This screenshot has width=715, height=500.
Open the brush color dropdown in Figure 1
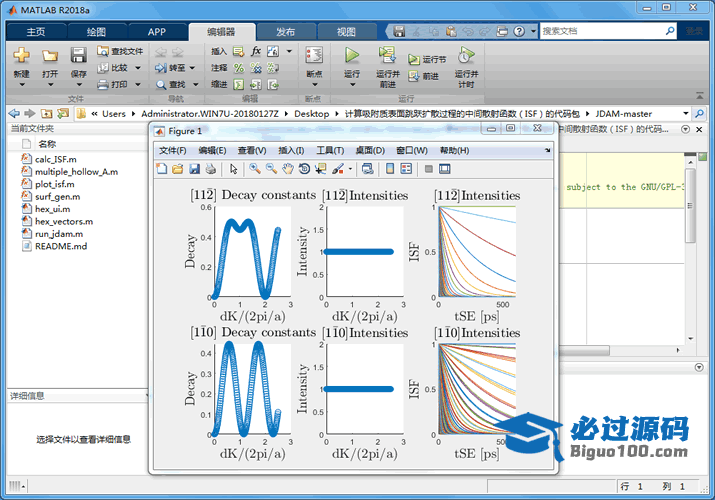pyautogui.click(x=350, y=169)
